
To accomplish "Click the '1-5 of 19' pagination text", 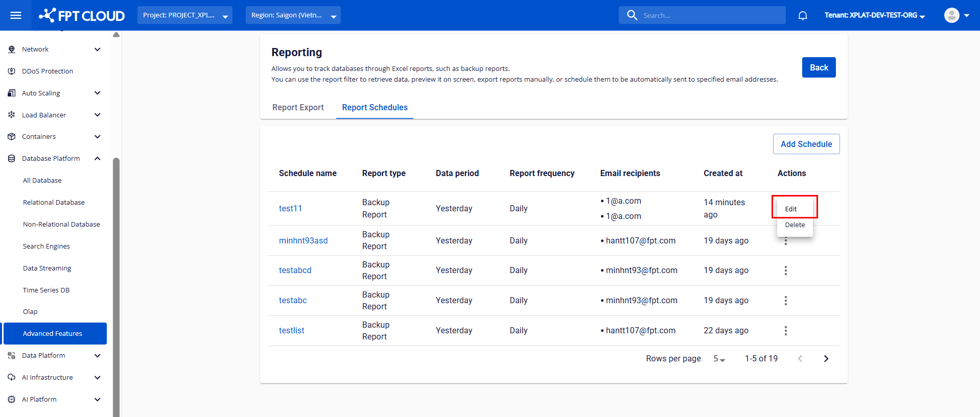I will coord(761,359).
